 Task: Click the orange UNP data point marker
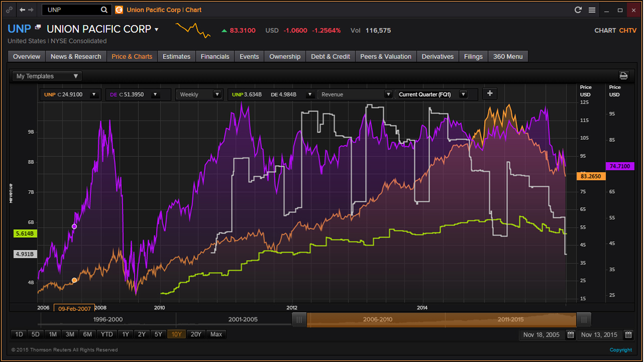(74, 280)
